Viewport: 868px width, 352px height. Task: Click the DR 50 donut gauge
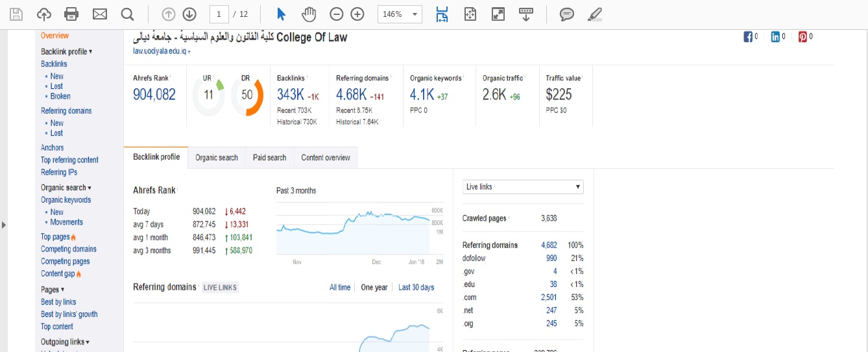point(247,95)
